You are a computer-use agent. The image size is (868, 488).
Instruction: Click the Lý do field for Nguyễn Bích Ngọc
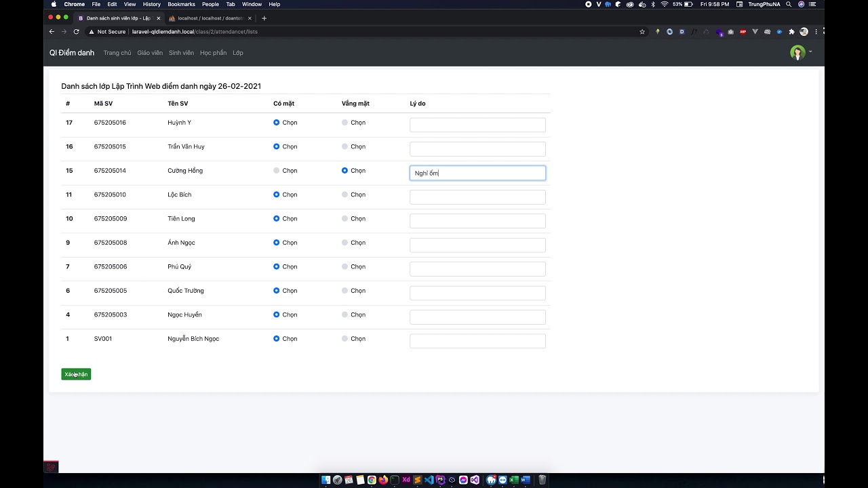point(477,341)
